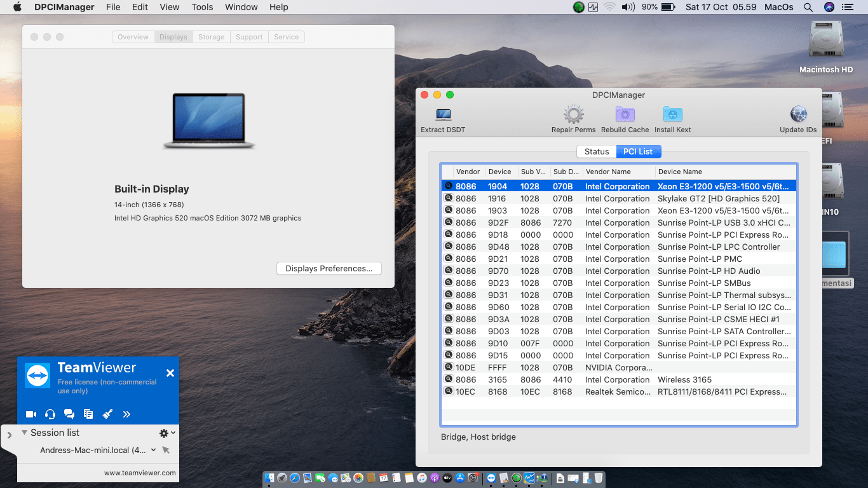Collapse the Session list disclosure triangle
The width and height of the screenshot is (868, 488).
(24, 433)
